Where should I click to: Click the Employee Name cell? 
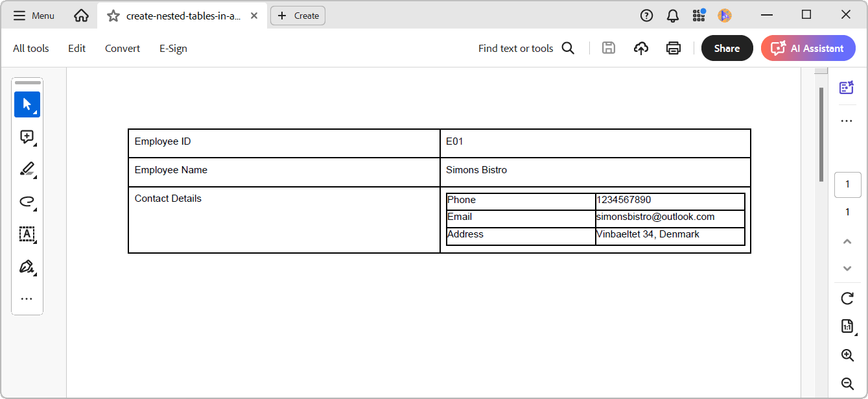pyautogui.click(x=285, y=172)
